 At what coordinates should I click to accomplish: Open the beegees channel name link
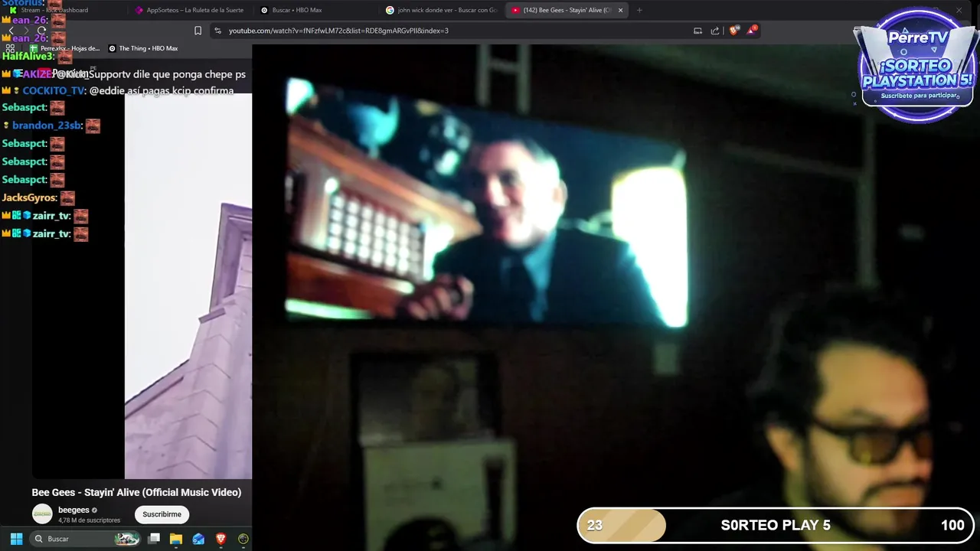click(73, 510)
